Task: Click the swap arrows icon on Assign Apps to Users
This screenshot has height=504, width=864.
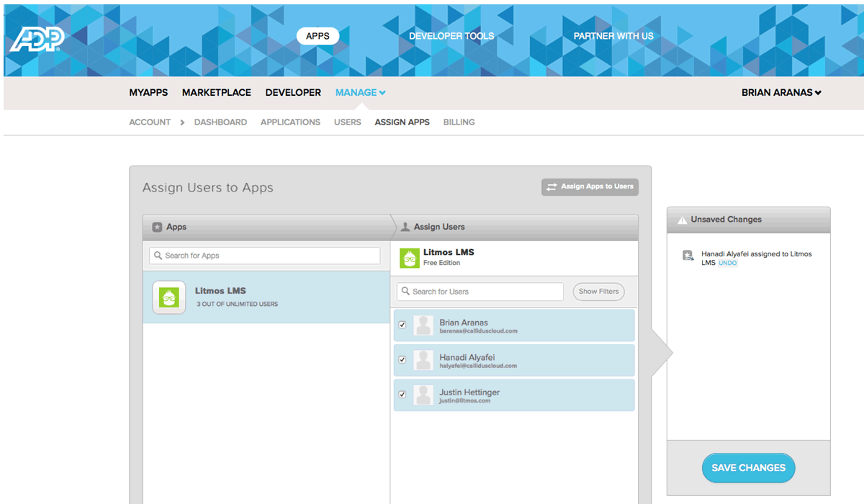Action: click(x=552, y=186)
